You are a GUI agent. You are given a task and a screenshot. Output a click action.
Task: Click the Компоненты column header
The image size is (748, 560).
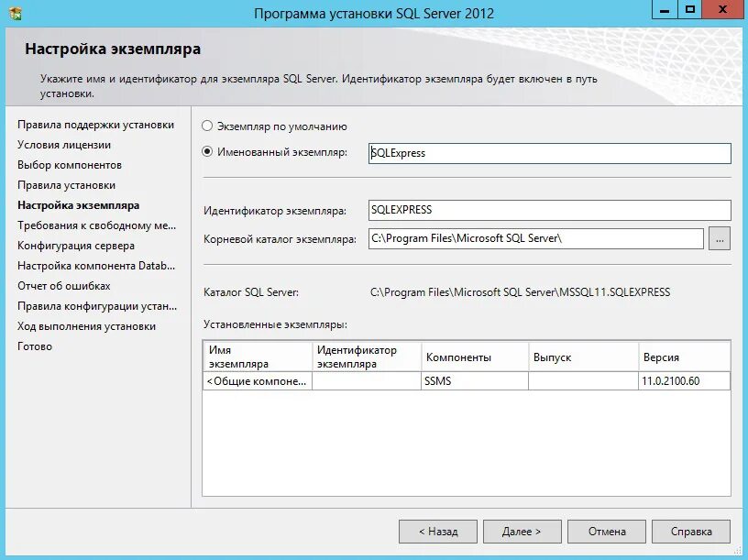[x=475, y=357]
